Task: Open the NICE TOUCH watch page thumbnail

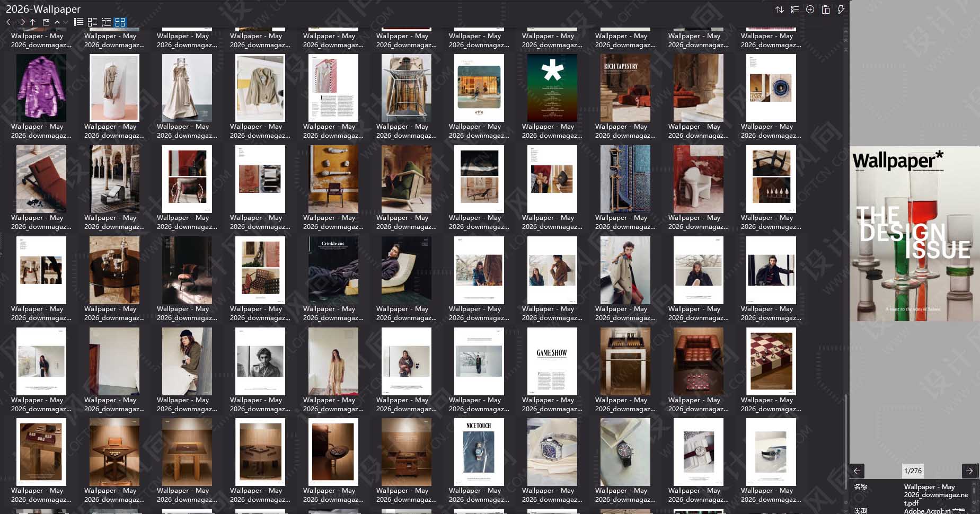Action: [479, 452]
